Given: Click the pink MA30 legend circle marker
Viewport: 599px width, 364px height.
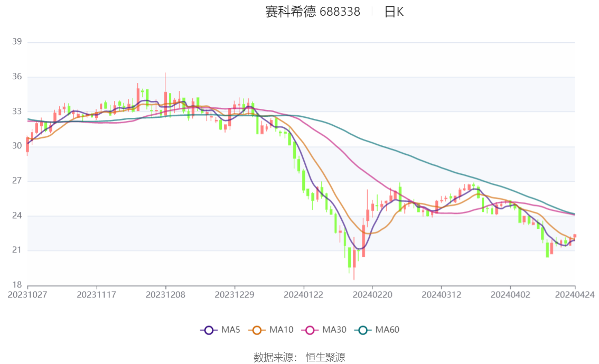Looking at the screenshot, I should 310,330.
